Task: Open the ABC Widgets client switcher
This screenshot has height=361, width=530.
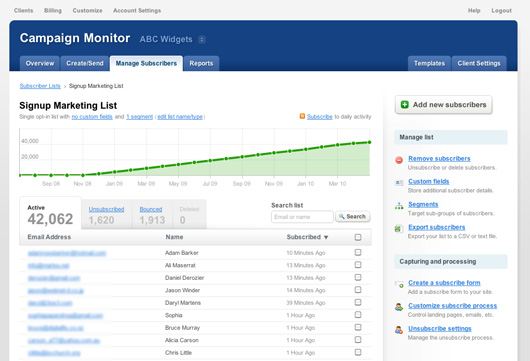Action: click(202, 40)
